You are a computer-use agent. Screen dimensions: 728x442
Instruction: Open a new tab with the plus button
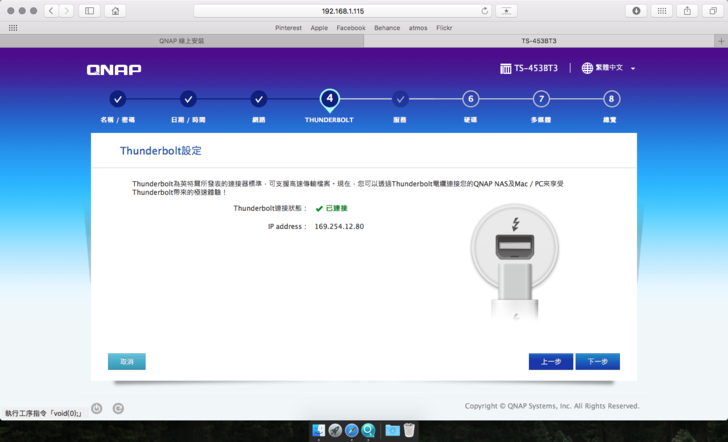point(721,41)
